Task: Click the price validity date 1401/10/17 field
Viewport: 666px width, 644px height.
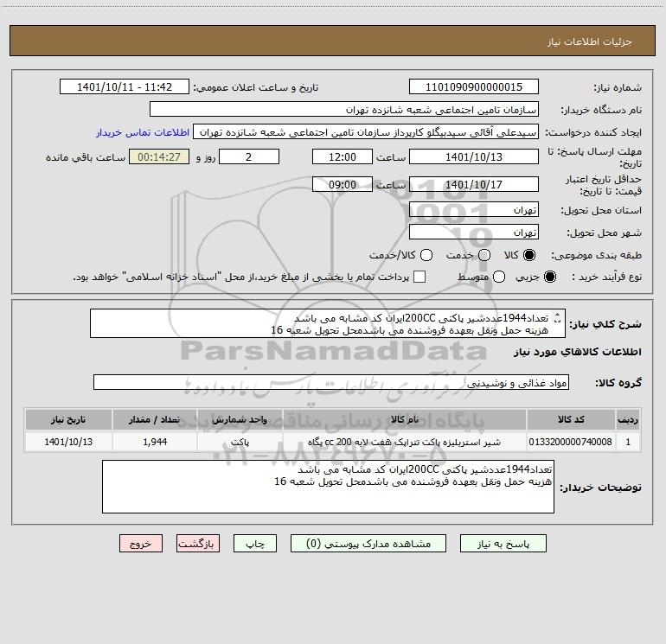Action: pos(474,184)
